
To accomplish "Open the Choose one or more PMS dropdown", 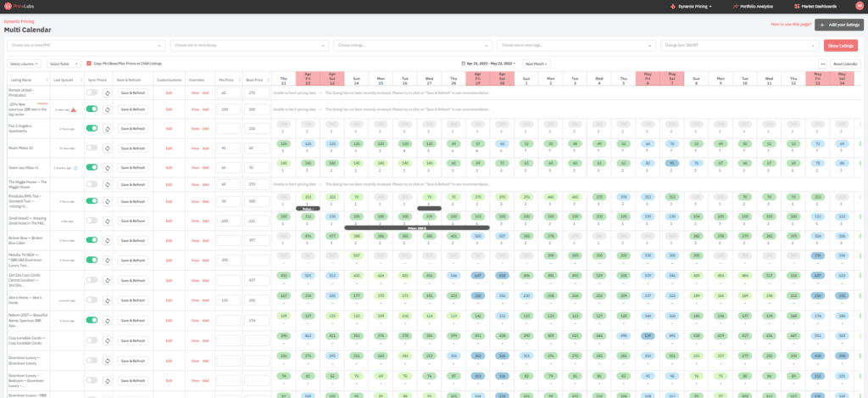I will point(86,46).
